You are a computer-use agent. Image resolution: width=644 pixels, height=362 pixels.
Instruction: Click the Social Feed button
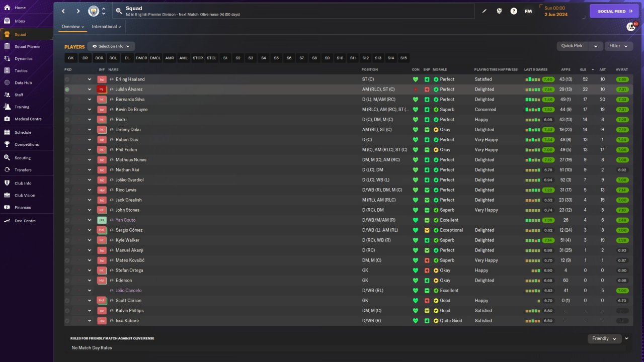(x=614, y=11)
